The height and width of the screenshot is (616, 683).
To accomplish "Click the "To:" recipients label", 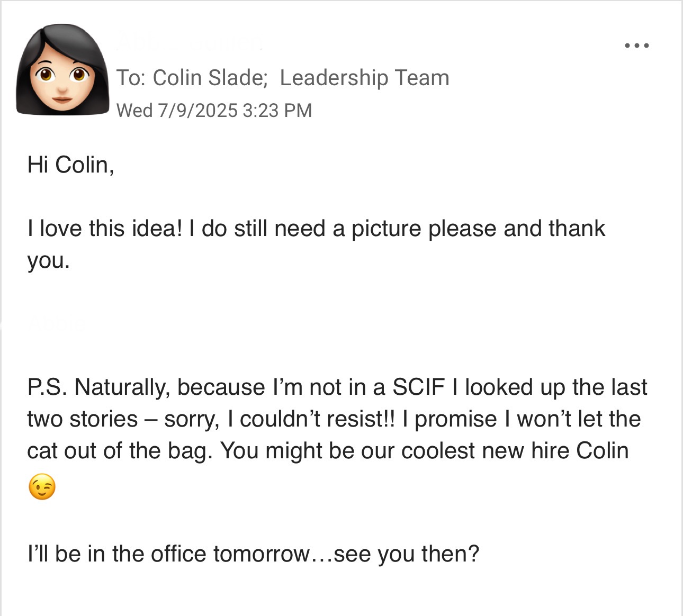I will point(131,78).
